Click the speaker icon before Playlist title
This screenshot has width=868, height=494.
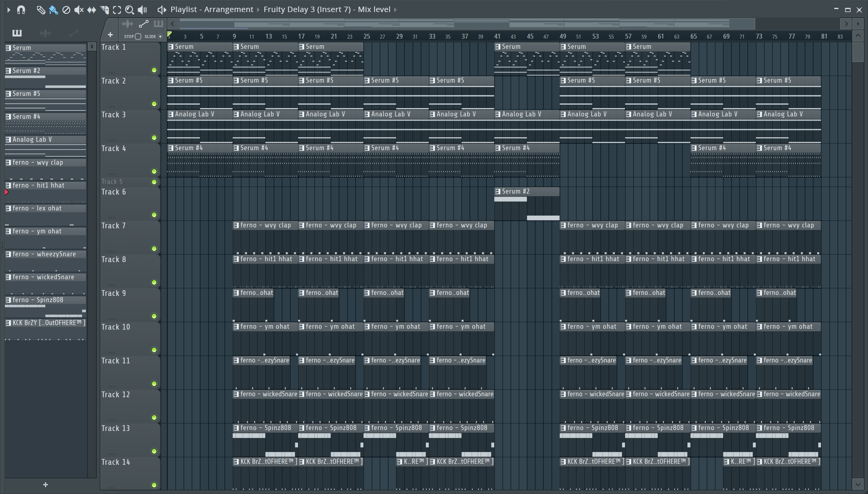click(162, 10)
